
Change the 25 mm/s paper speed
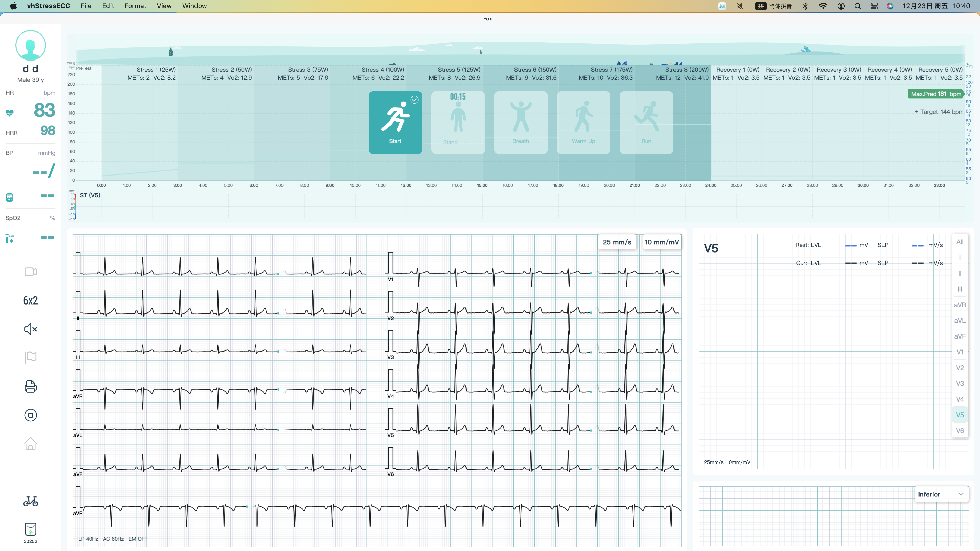[617, 242]
